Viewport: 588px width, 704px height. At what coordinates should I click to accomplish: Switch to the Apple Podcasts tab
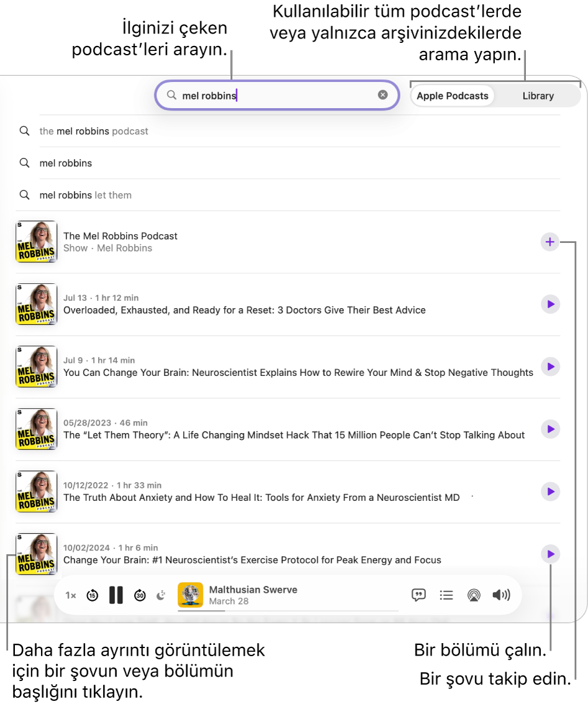[x=453, y=95]
